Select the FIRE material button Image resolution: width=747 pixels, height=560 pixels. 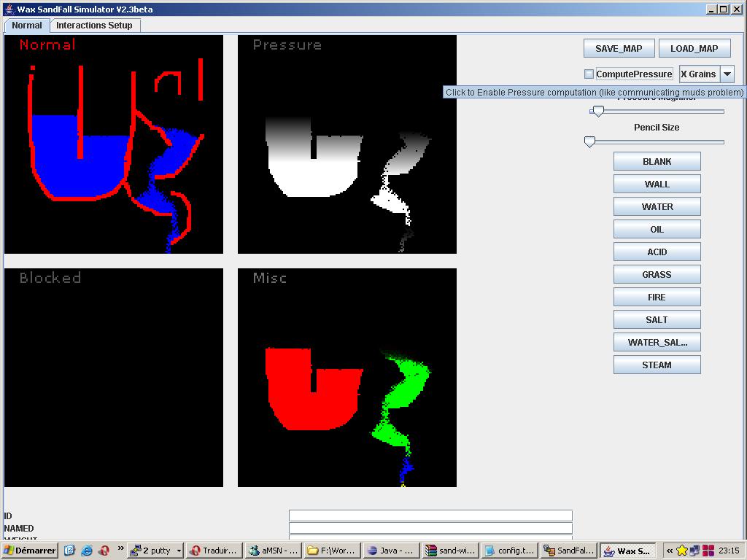click(x=657, y=297)
